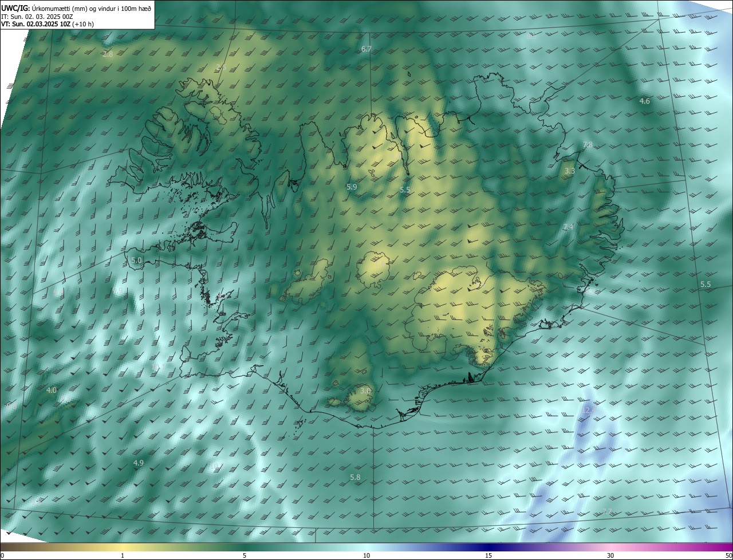The width and height of the screenshot is (733, 560).
Task: Click the 12.4 value label over blue area
Action: pyautogui.click(x=589, y=411)
